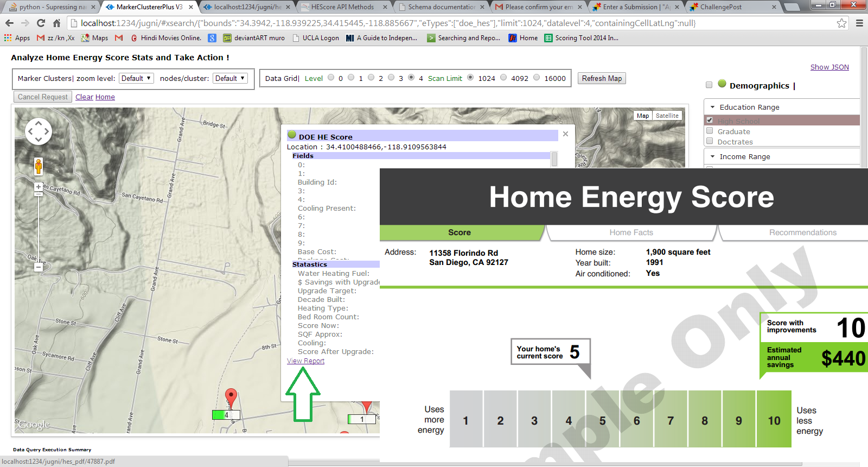This screenshot has width=868, height=467.
Task: Open the Show JSON link
Action: tap(829, 67)
